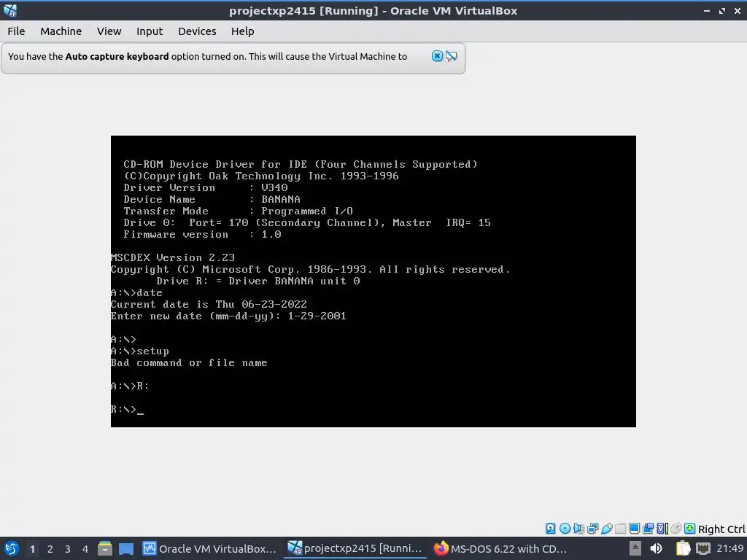Click the mouse integration status icon
747x560 pixels.
pos(676,528)
